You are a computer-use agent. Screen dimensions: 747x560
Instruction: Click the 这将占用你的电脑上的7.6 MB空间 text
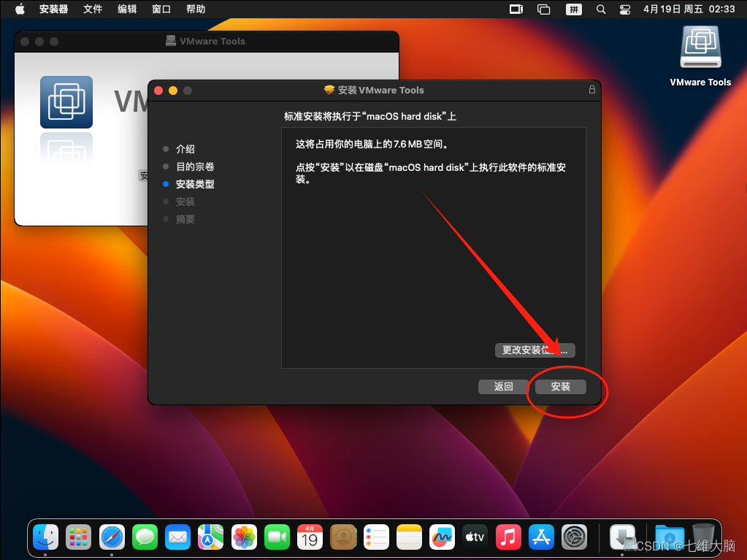point(372,144)
